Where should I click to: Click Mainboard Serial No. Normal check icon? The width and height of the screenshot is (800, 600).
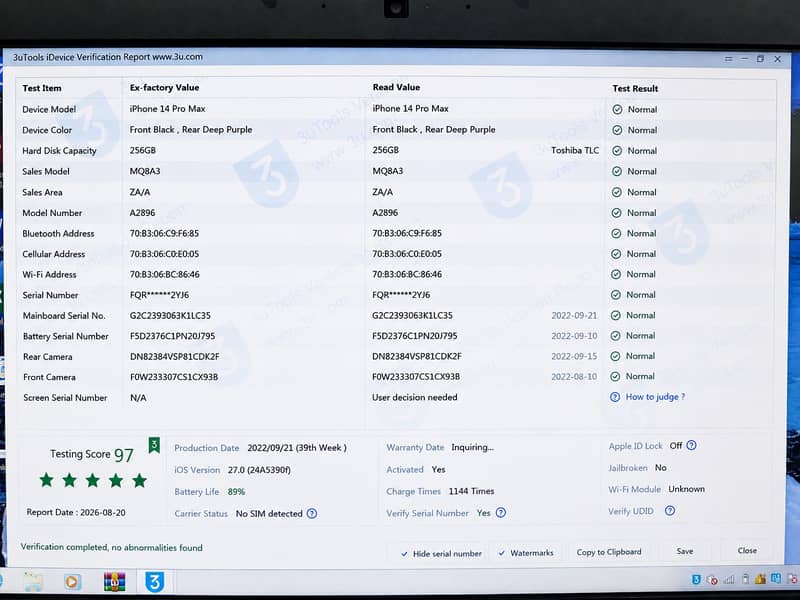(x=616, y=315)
